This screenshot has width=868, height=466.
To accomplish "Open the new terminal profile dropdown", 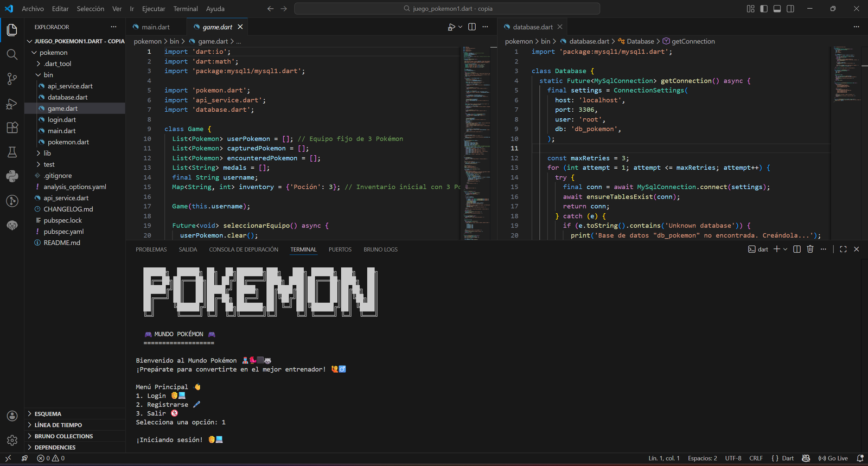I will [785, 249].
